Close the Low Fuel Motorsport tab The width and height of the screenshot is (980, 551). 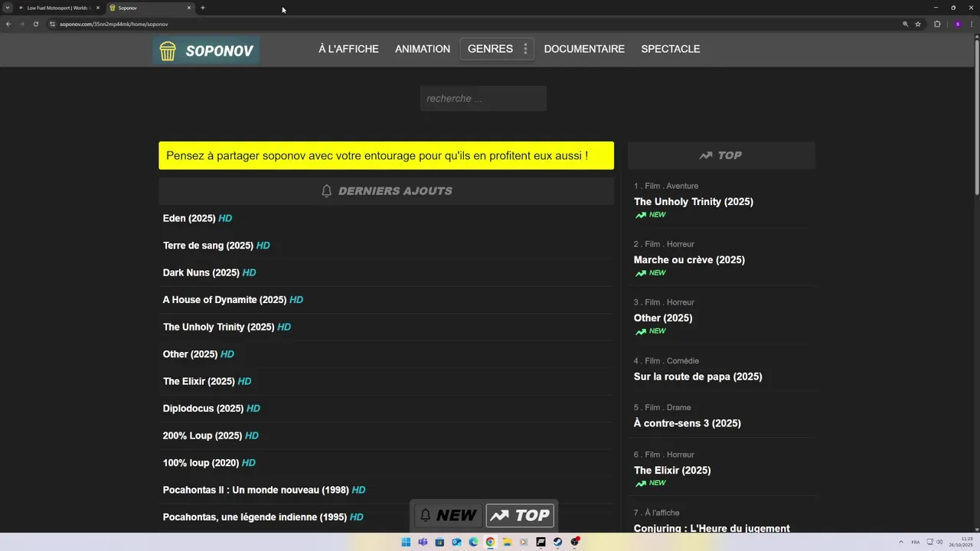(x=98, y=8)
